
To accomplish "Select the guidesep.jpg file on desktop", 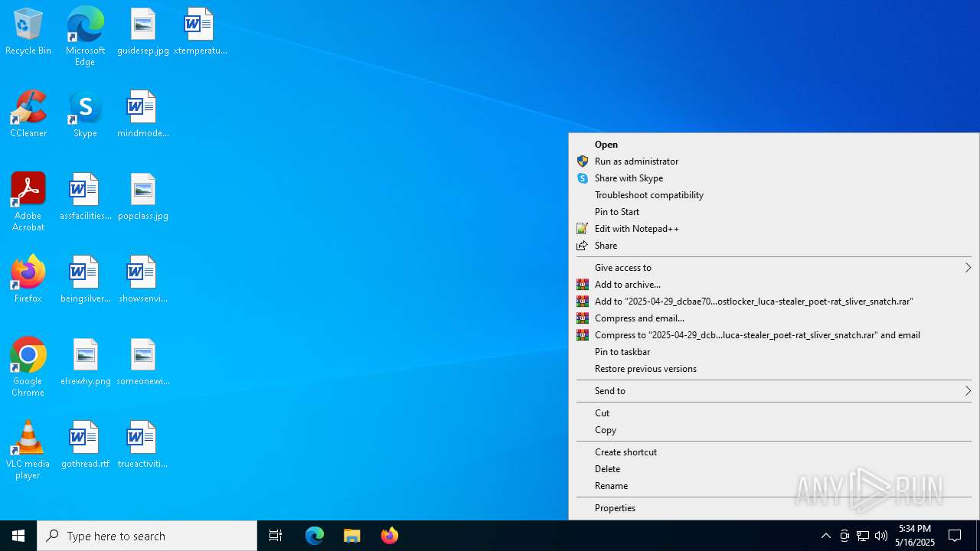I will tap(143, 32).
